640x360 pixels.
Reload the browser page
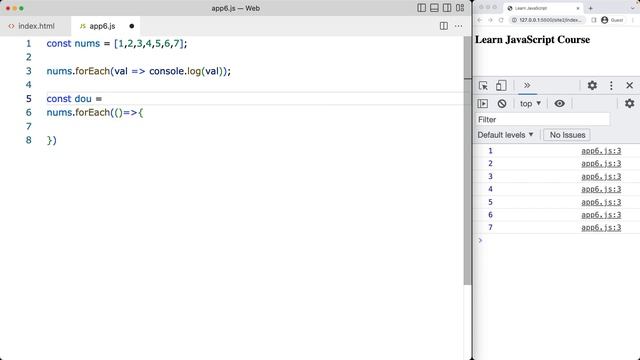pos(501,20)
